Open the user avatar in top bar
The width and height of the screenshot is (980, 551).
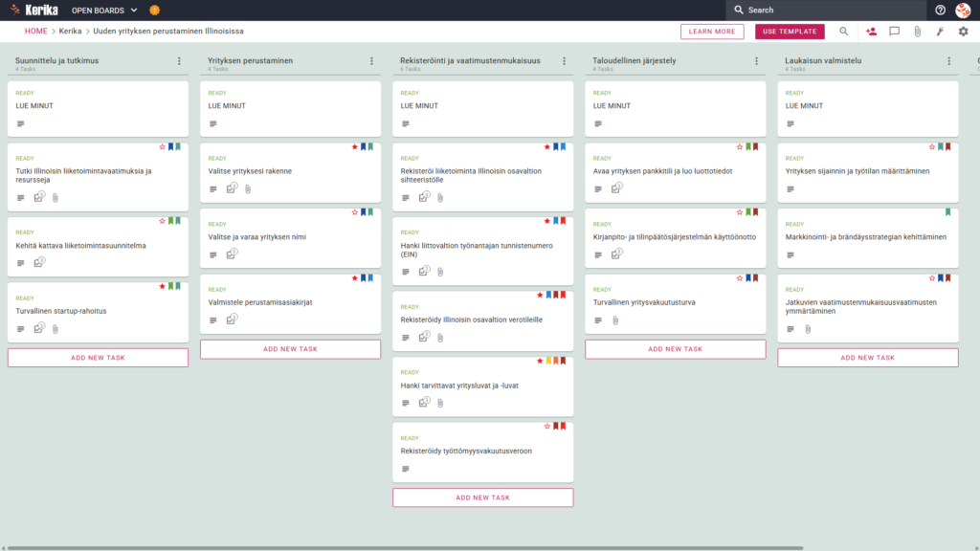pyautogui.click(x=963, y=10)
